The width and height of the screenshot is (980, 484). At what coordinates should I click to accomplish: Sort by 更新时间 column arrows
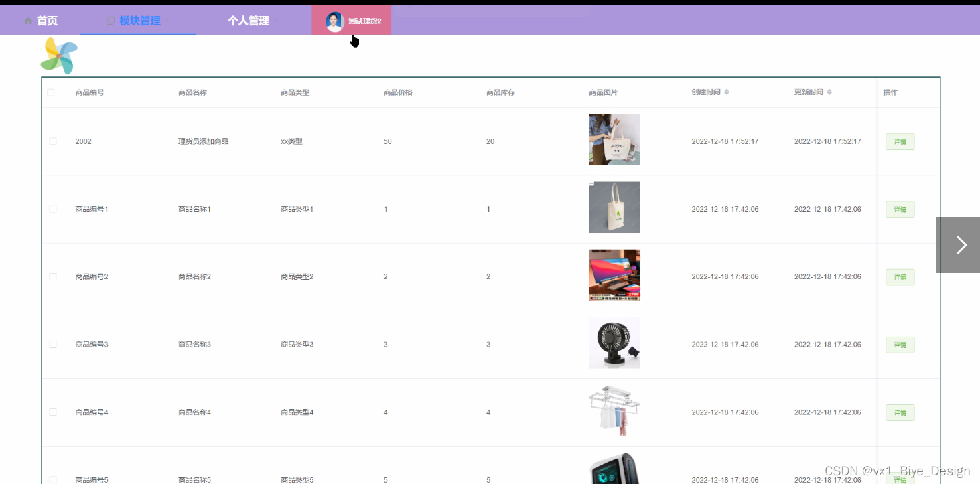[x=829, y=92]
